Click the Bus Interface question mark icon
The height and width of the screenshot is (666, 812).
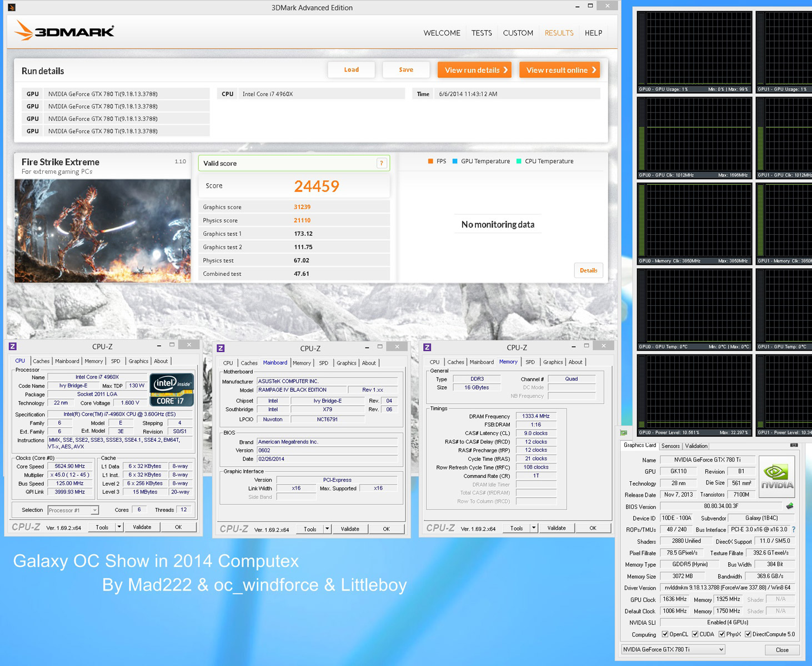pos(794,529)
